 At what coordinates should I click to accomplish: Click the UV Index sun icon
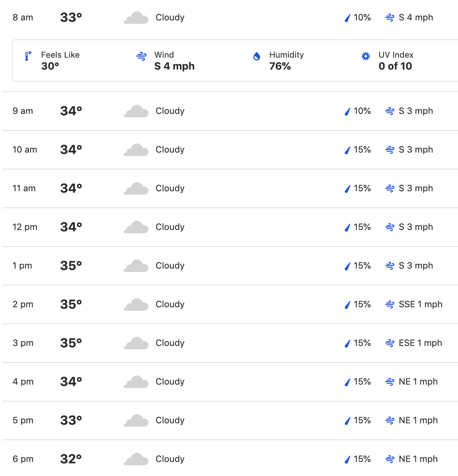pos(366,56)
